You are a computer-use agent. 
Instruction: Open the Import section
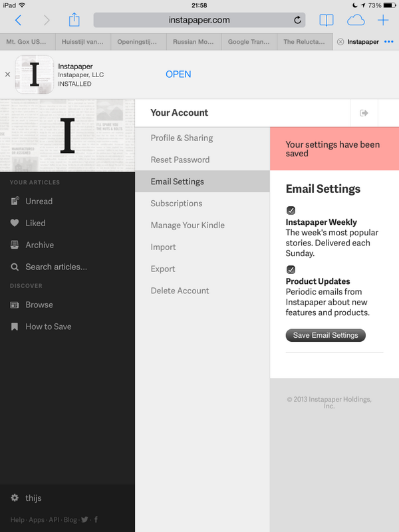click(x=202, y=247)
